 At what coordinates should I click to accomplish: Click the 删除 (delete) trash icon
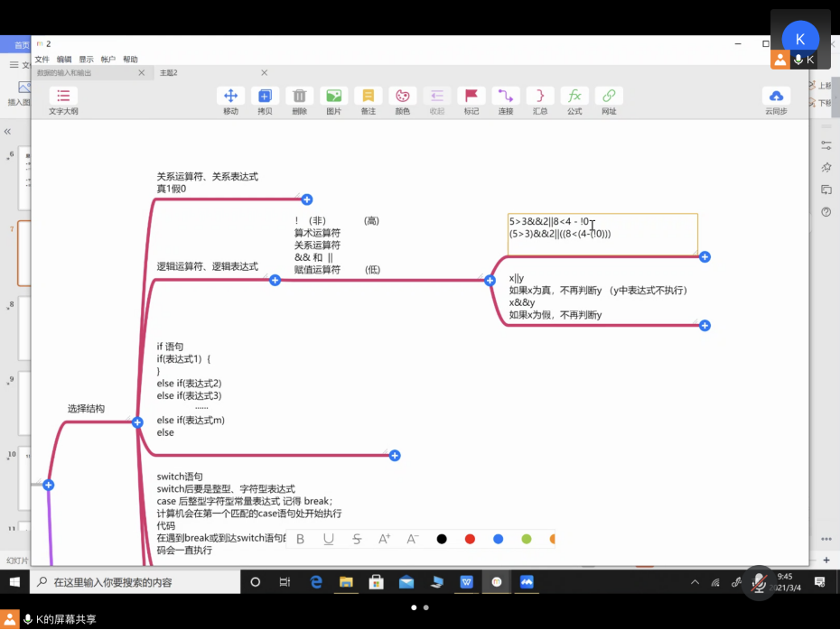tap(299, 97)
